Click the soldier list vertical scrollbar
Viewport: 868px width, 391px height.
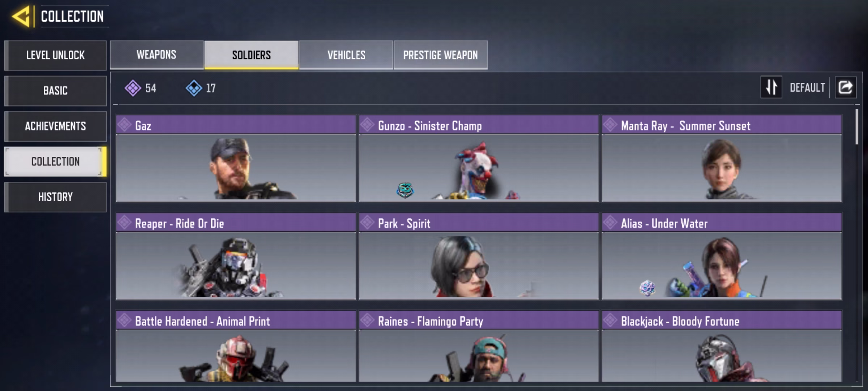[856, 127]
